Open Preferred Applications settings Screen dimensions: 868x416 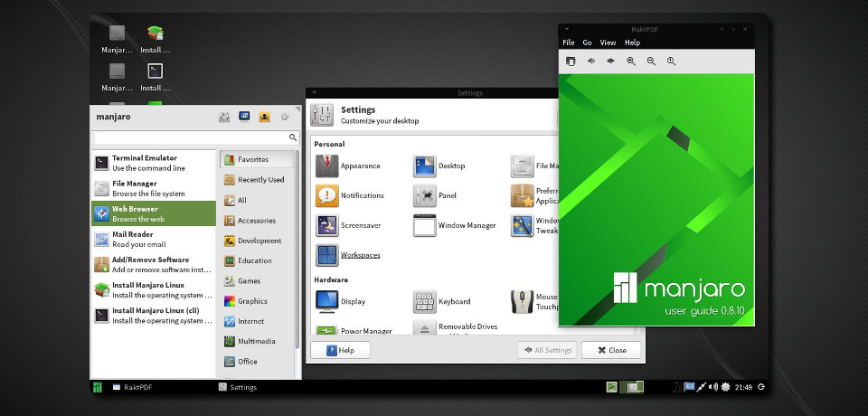[x=534, y=195]
